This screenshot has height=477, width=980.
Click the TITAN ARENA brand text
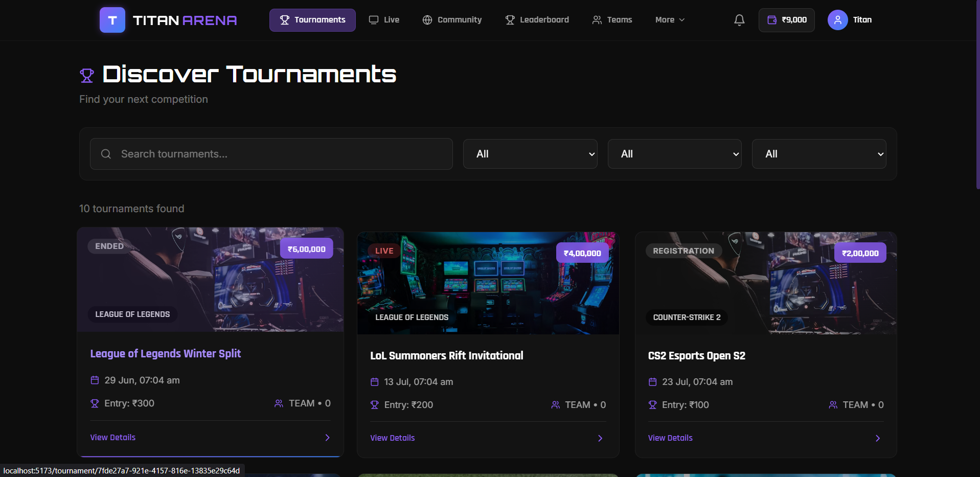coord(185,20)
